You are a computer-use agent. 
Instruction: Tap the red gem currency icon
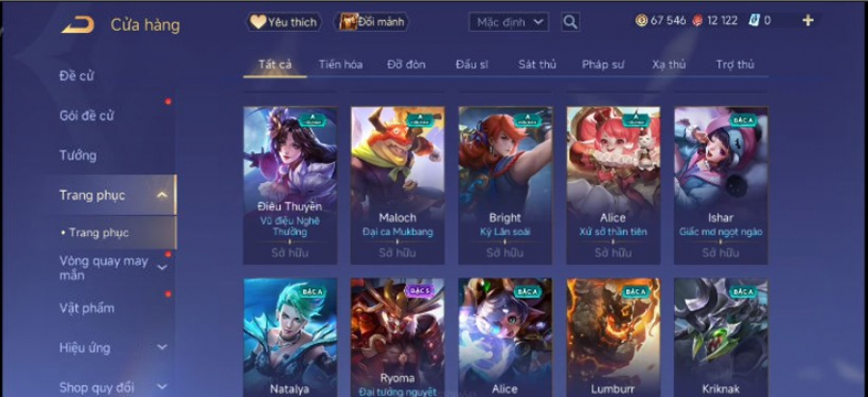pyautogui.click(x=697, y=21)
